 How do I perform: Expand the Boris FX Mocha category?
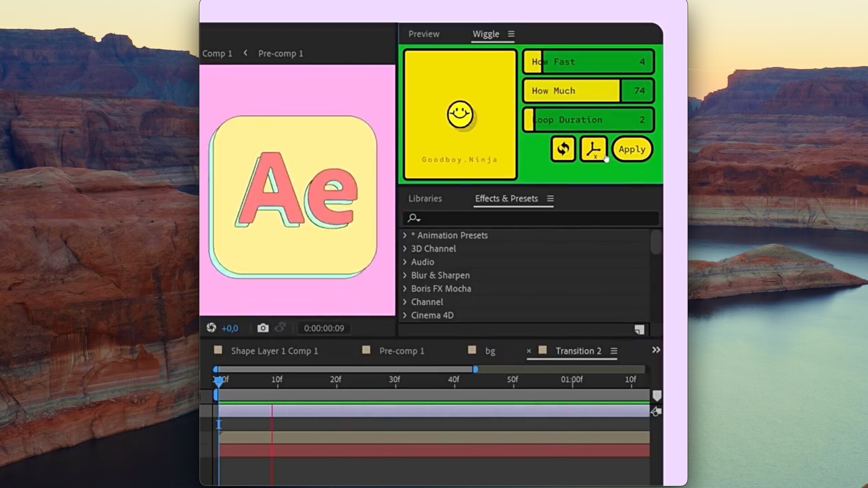coord(405,288)
